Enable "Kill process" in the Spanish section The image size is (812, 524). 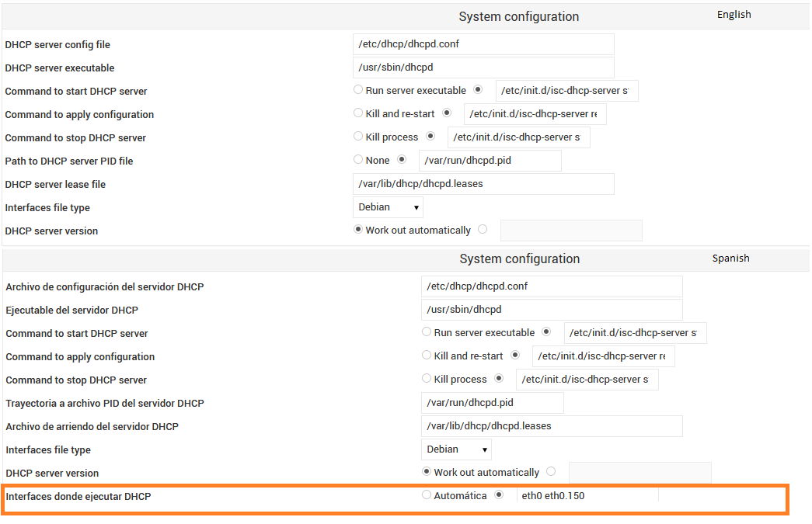(x=426, y=379)
